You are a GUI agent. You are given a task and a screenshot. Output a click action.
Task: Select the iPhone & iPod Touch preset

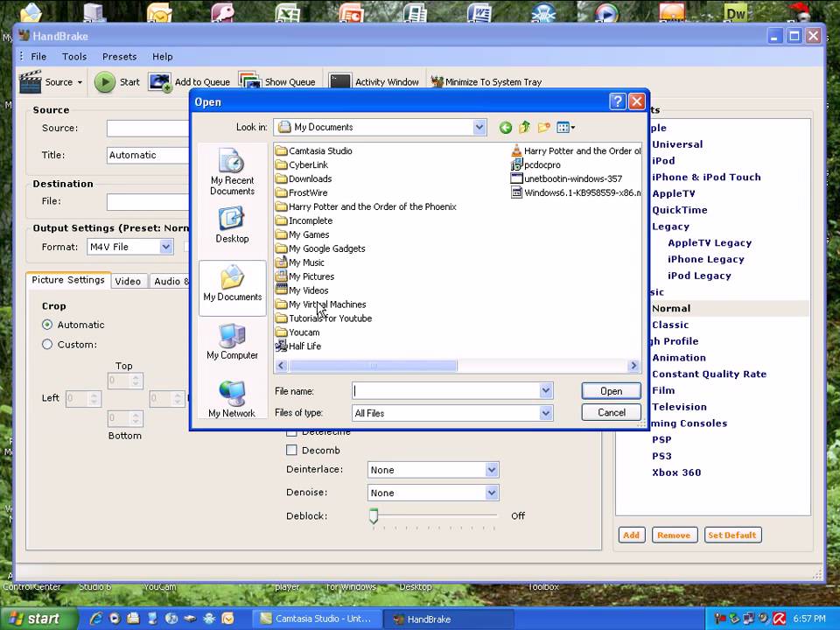(706, 178)
